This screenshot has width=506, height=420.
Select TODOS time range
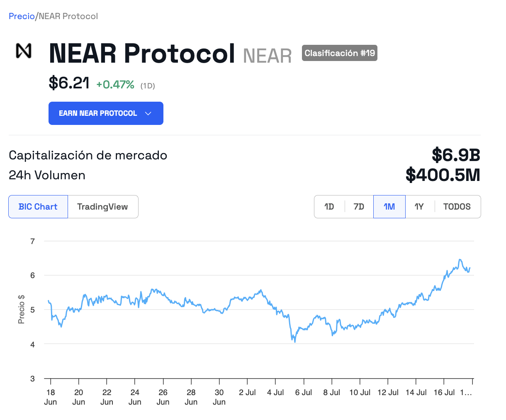457,207
